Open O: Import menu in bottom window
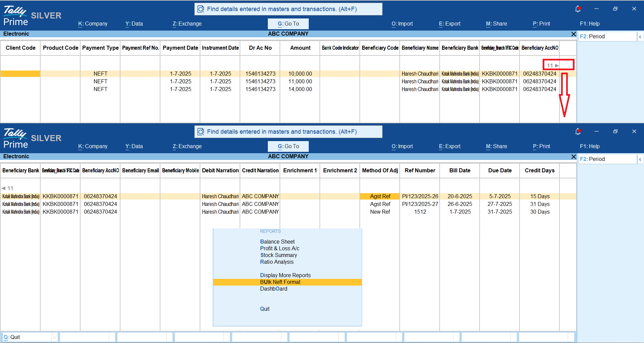 point(402,146)
